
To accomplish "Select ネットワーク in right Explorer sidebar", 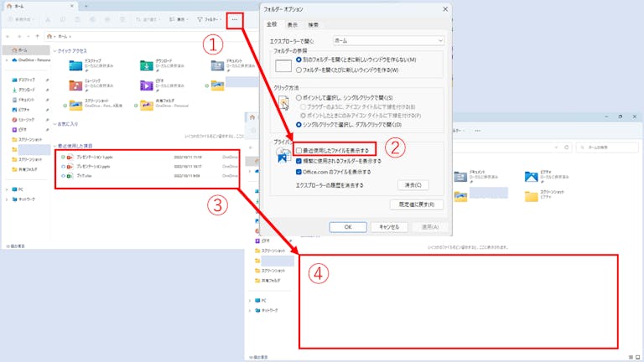I will pos(267,310).
